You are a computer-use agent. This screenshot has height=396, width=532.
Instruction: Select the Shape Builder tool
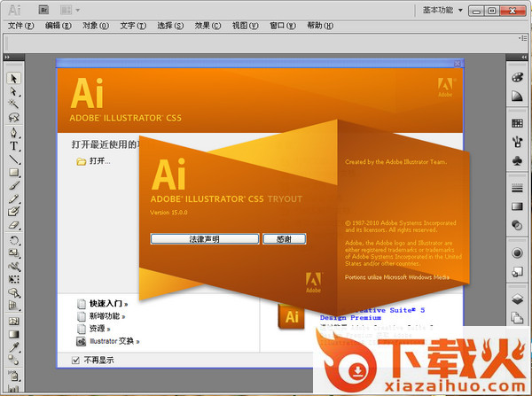(x=13, y=292)
